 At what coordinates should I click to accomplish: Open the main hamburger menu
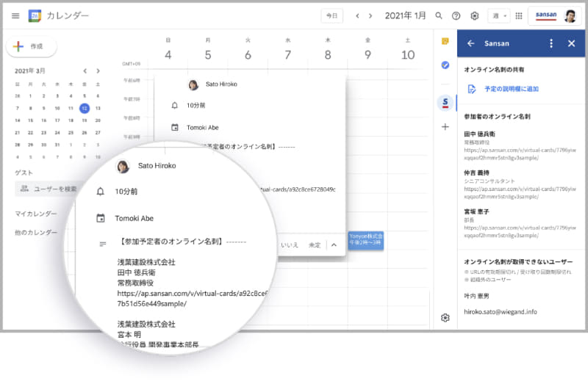point(15,15)
